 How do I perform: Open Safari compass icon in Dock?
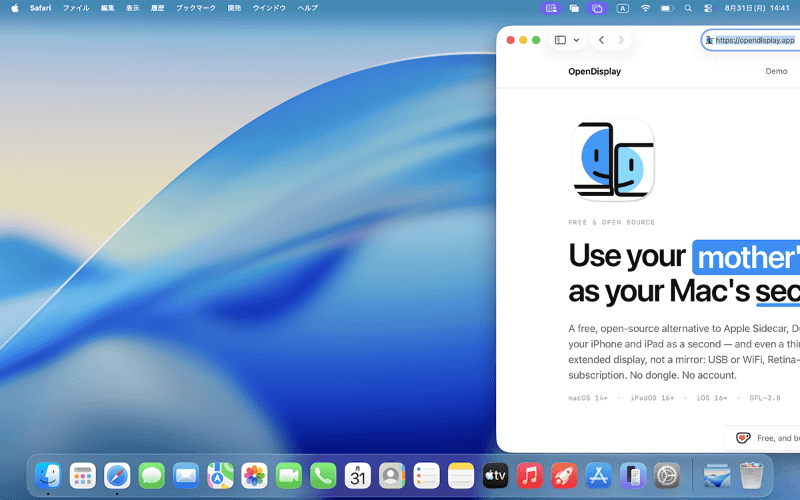click(117, 476)
